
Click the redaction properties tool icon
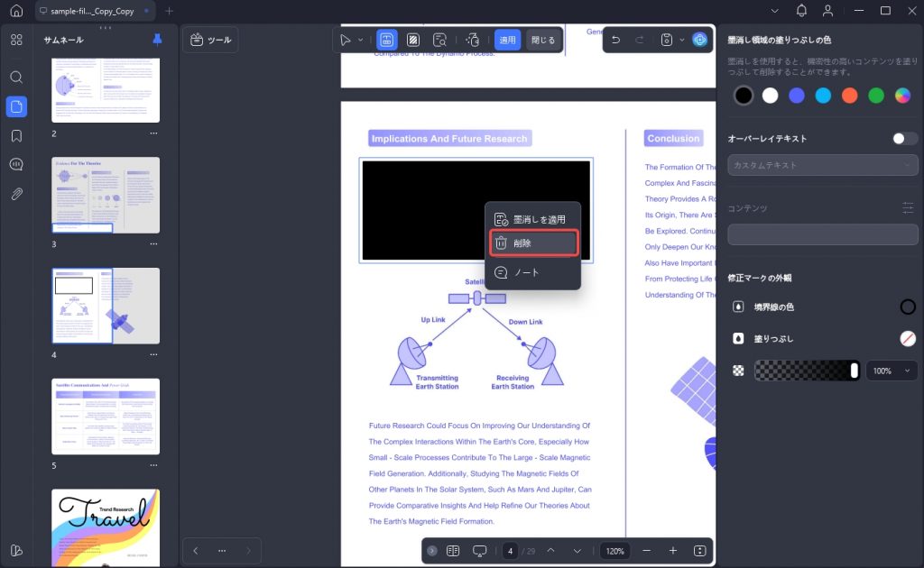click(473, 40)
